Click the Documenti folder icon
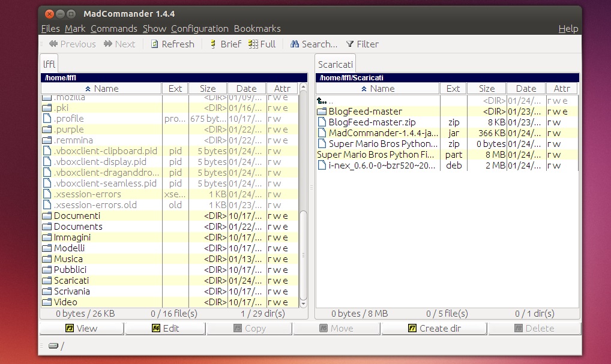The height and width of the screenshot is (364, 611). click(x=47, y=216)
